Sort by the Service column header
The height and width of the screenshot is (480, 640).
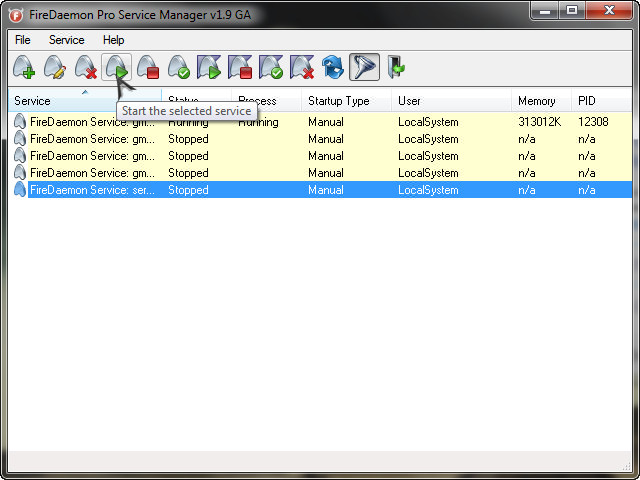[60, 101]
